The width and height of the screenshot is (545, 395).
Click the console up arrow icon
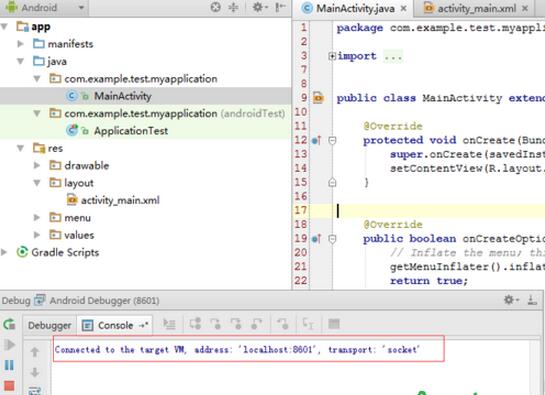(35, 352)
